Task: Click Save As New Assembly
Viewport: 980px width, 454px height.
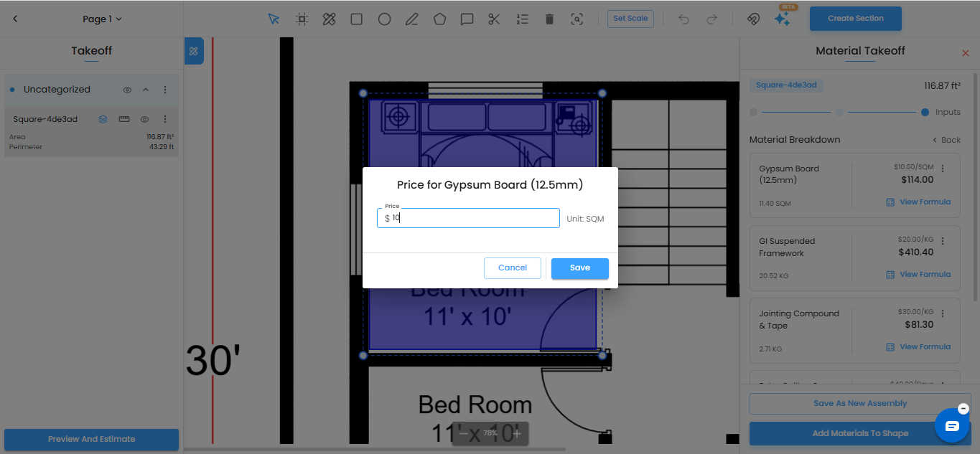Action: (860, 403)
